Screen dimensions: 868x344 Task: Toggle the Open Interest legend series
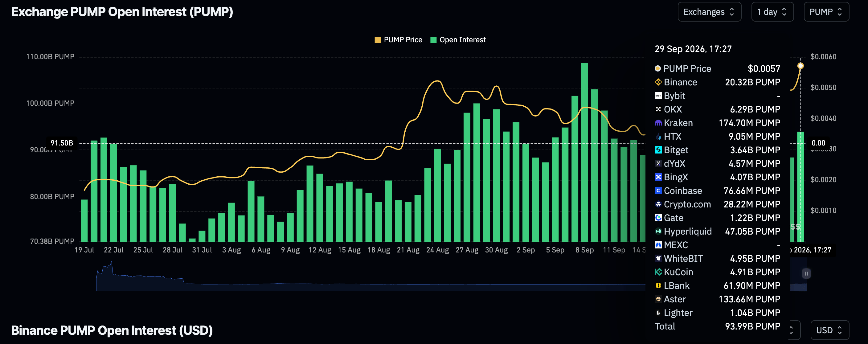point(458,40)
